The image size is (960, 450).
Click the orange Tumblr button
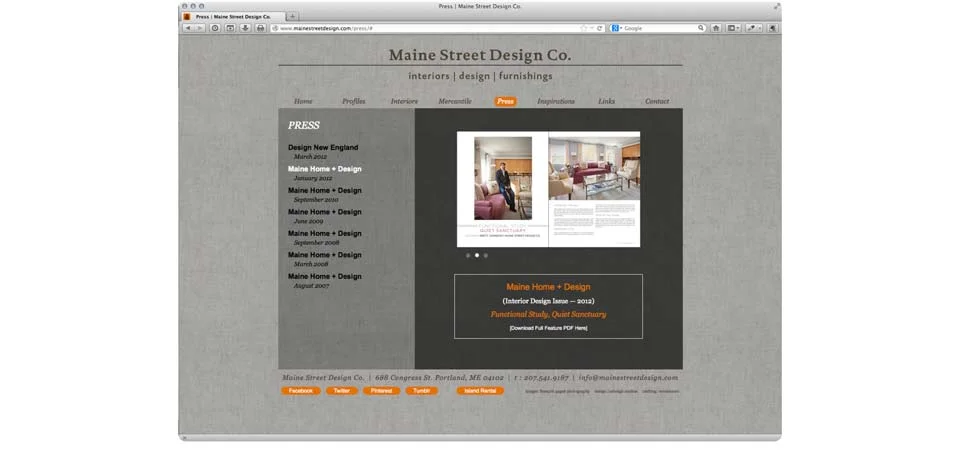(421, 391)
